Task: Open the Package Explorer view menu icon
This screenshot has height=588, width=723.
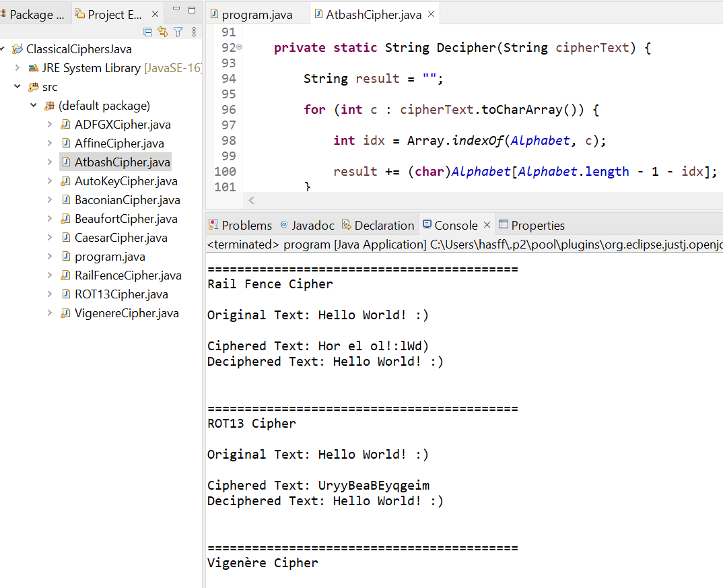Action: [193, 32]
